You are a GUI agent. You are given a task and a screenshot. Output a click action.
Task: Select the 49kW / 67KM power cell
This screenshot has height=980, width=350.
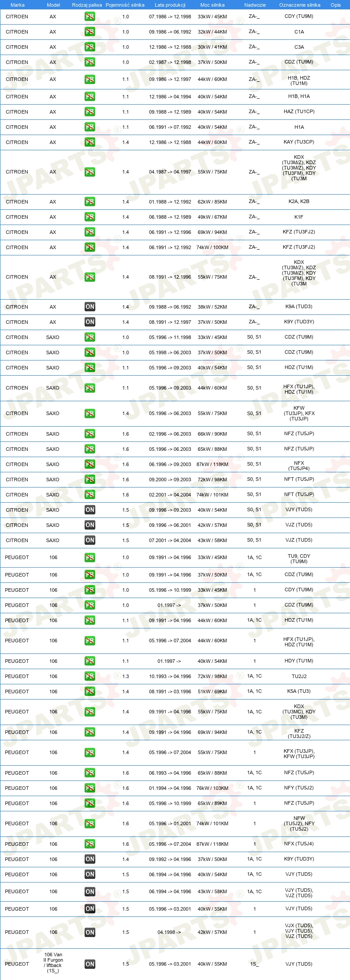point(212,217)
